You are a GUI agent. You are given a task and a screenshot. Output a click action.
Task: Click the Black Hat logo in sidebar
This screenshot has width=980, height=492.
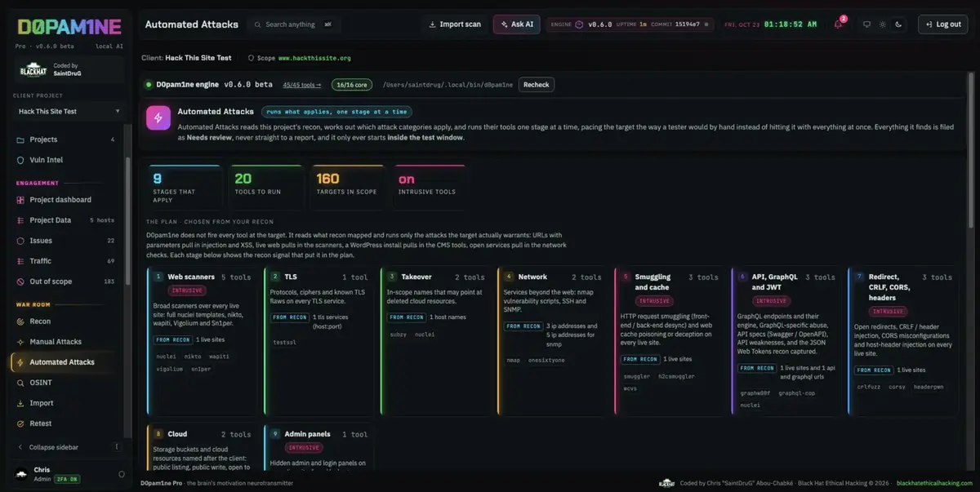(x=33, y=70)
